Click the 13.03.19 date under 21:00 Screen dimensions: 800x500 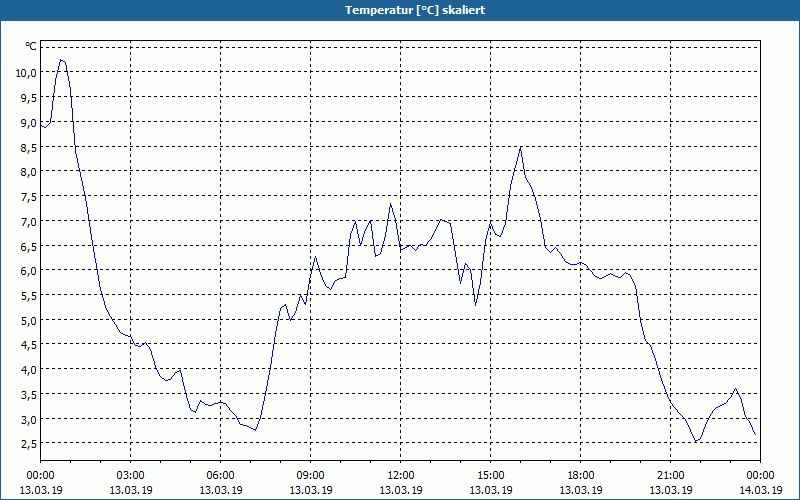pos(670,490)
